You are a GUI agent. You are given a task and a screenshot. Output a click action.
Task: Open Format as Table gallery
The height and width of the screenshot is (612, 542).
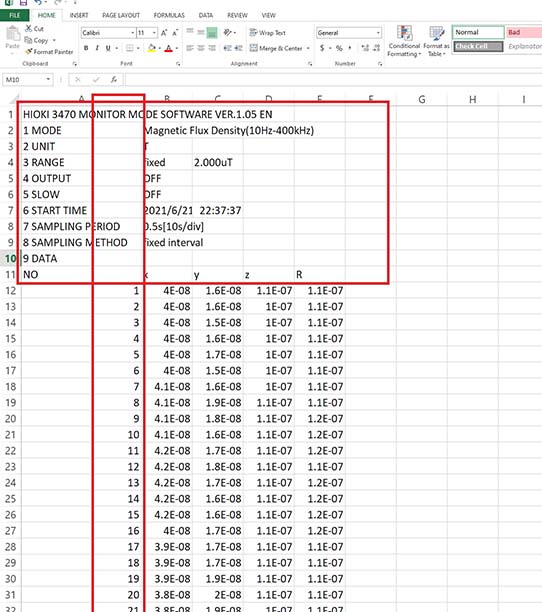pos(436,41)
